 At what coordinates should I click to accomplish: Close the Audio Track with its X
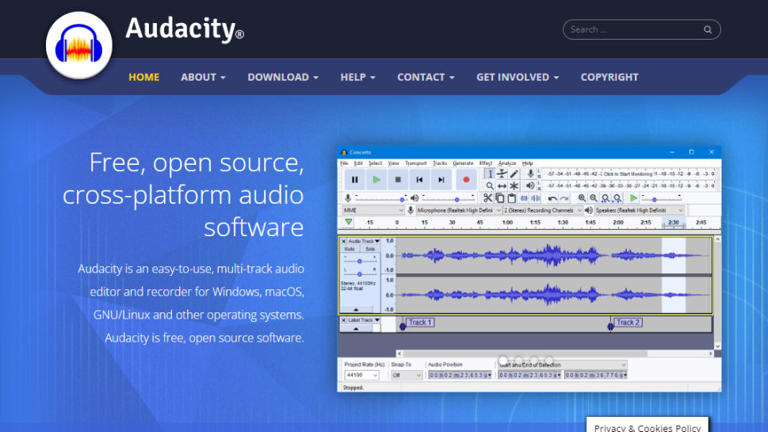344,241
